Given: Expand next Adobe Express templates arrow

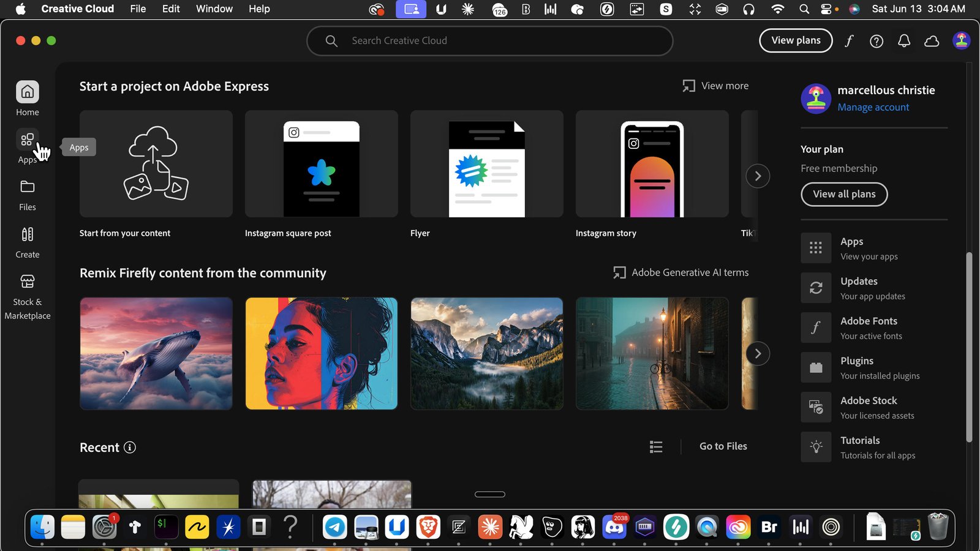Looking at the screenshot, I should 758,176.
